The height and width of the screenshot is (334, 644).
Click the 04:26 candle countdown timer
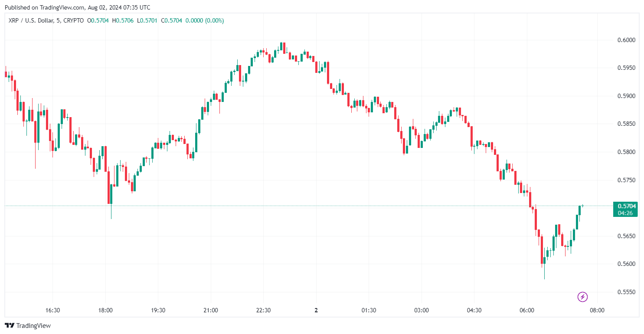[626, 213]
